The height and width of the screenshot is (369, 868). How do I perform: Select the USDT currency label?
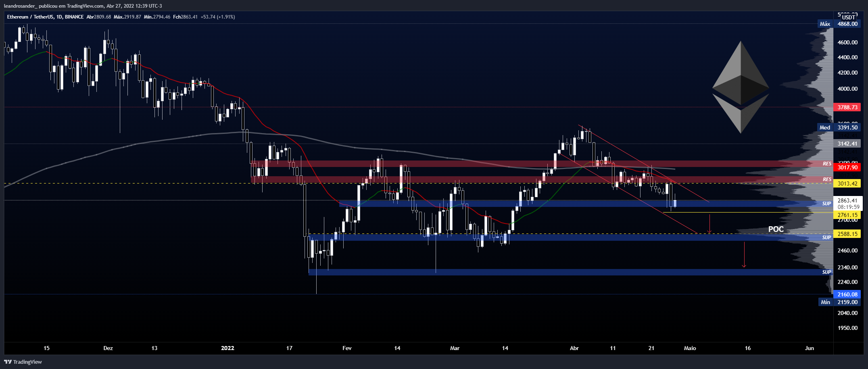(848, 17)
